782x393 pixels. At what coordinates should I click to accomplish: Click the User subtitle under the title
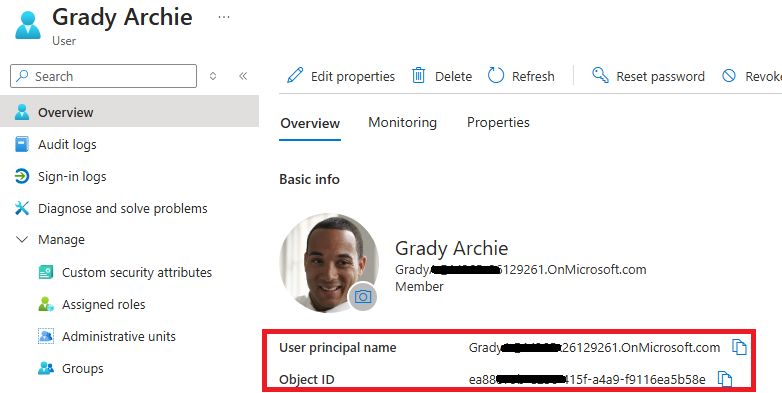coord(64,41)
